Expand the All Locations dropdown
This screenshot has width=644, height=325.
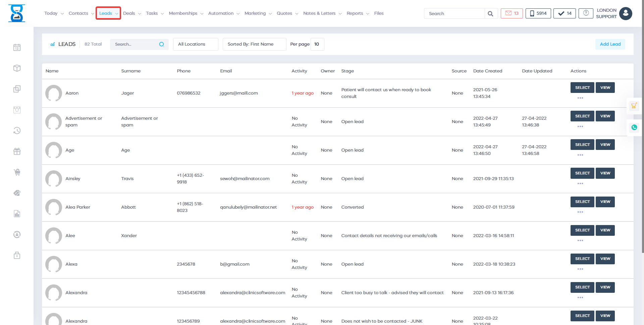196,44
